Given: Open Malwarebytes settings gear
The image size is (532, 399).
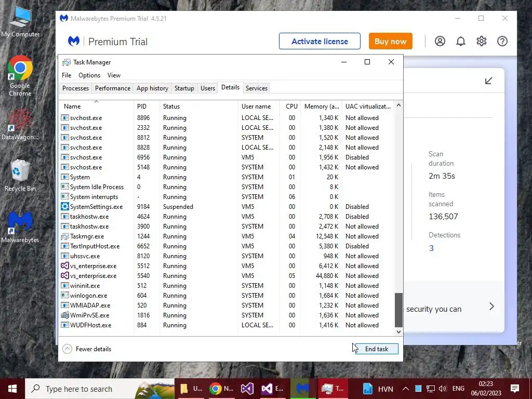Looking at the screenshot, I should coord(481,41).
